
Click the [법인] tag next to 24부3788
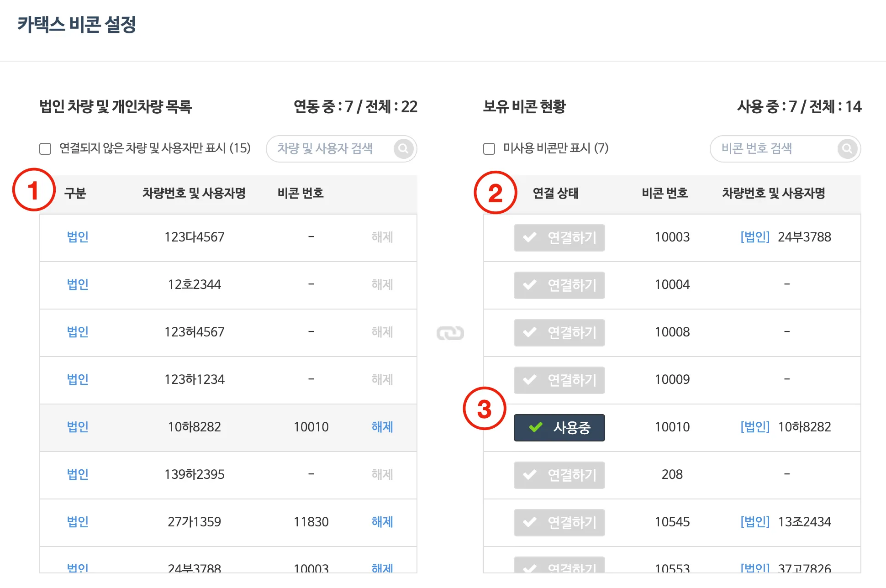point(754,237)
